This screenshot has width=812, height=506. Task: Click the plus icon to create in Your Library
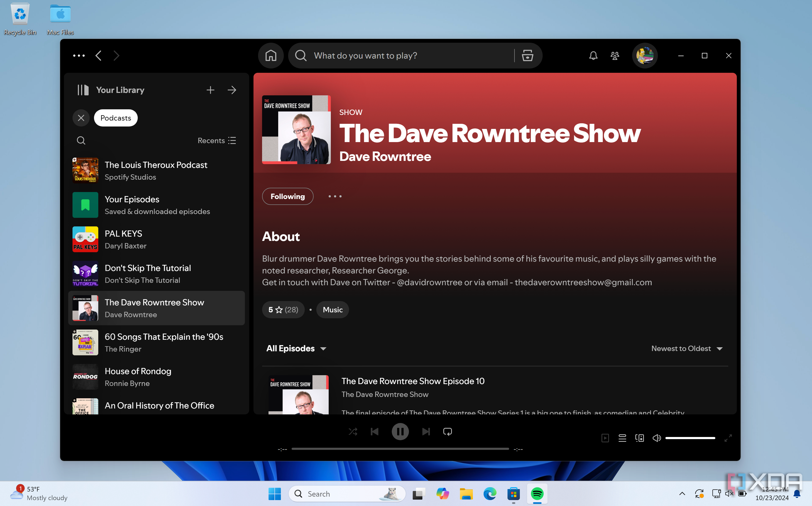point(211,90)
